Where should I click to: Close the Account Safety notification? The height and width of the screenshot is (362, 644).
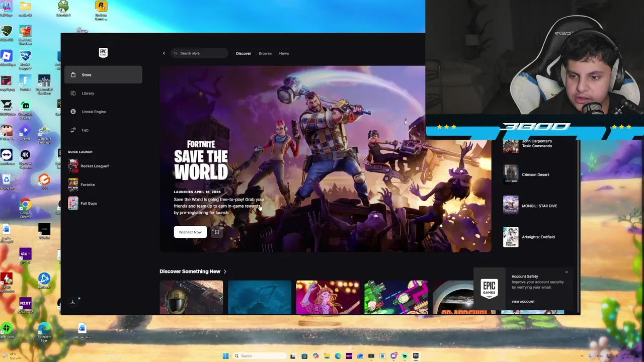567,273
